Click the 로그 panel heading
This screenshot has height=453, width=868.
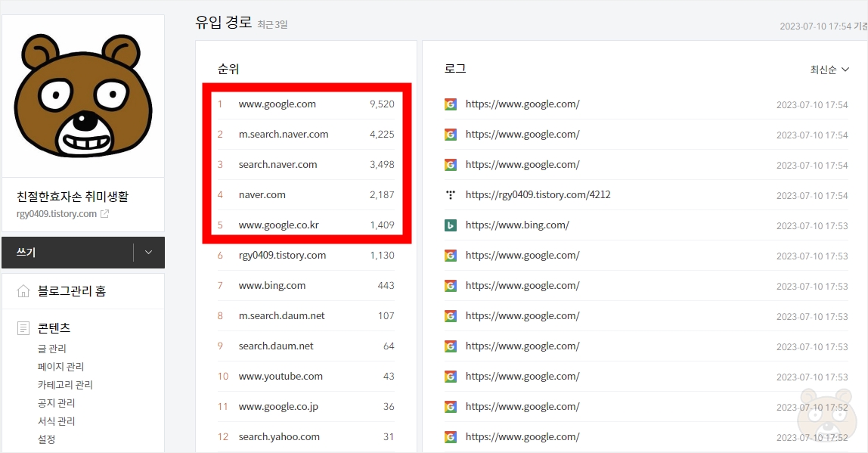455,69
